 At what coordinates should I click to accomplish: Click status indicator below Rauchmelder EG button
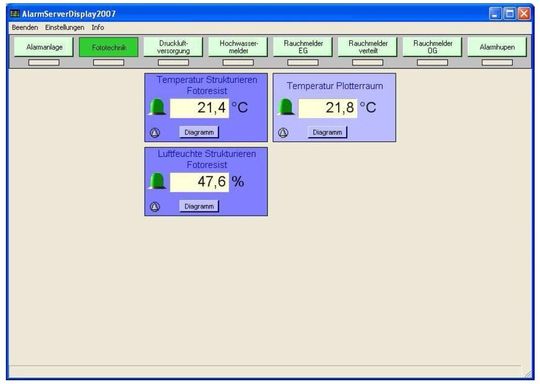tap(303, 62)
